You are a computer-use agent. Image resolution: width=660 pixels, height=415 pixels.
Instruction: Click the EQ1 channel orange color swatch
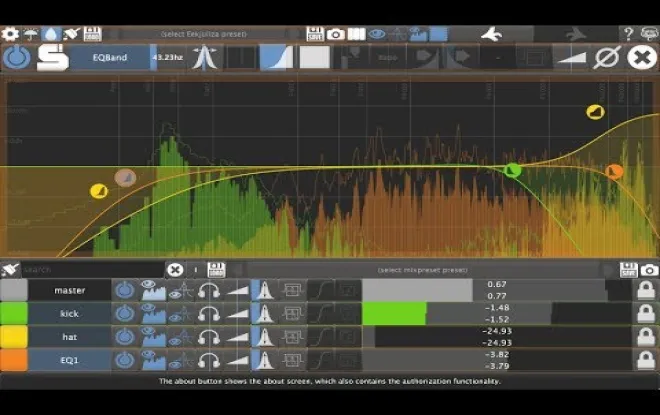pyautogui.click(x=13, y=360)
